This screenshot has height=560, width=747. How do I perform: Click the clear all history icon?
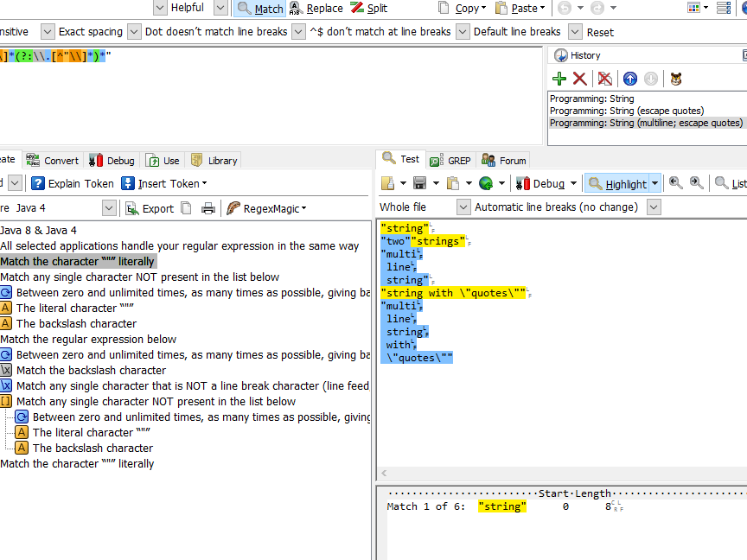pyautogui.click(x=605, y=79)
